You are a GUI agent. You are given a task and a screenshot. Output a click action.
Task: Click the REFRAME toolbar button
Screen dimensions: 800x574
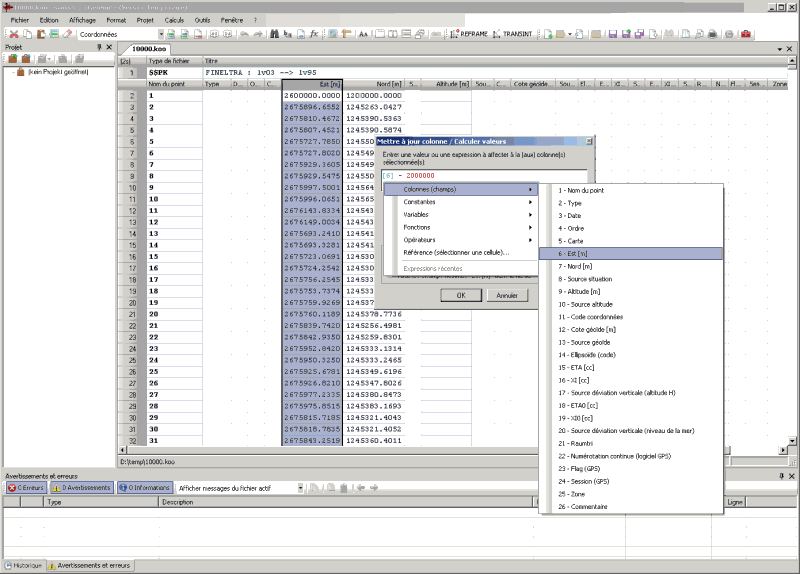point(469,34)
